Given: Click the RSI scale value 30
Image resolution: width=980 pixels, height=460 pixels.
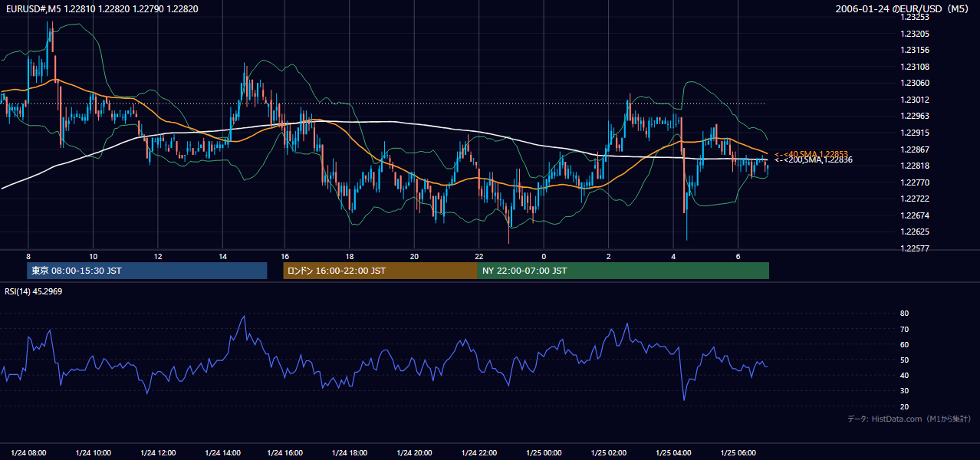Looking at the screenshot, I should pos(904,391).
